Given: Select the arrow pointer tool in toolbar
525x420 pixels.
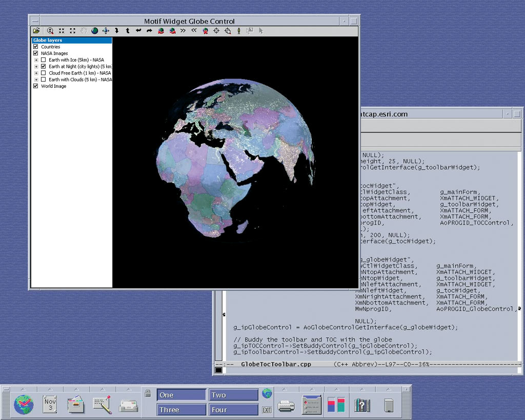Looking at the screenshot, I should click(x=261, y=31).
